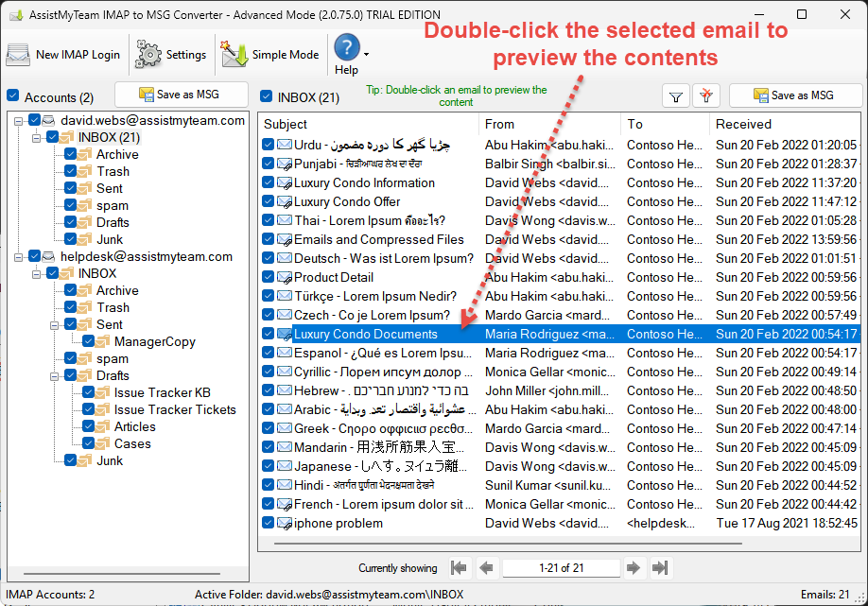868x606 pixels.
Task: Clear the filter with the crossed funnel icon
Action: pos(706,95)
